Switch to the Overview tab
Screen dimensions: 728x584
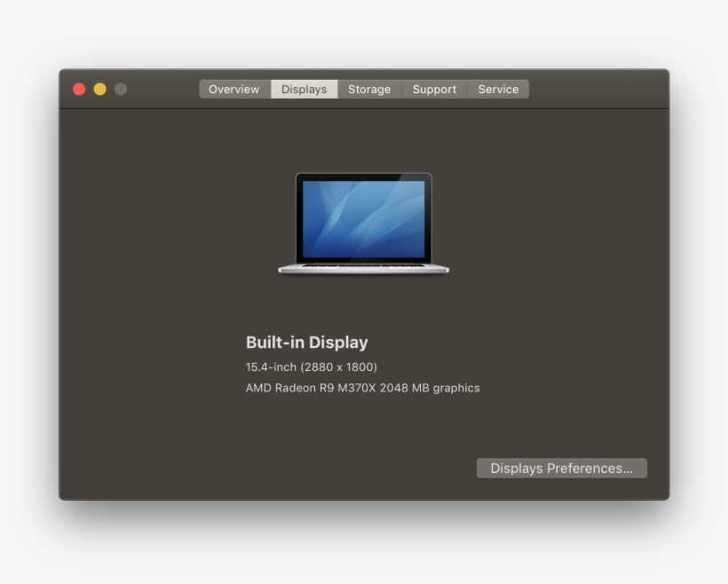coord(233,89)
